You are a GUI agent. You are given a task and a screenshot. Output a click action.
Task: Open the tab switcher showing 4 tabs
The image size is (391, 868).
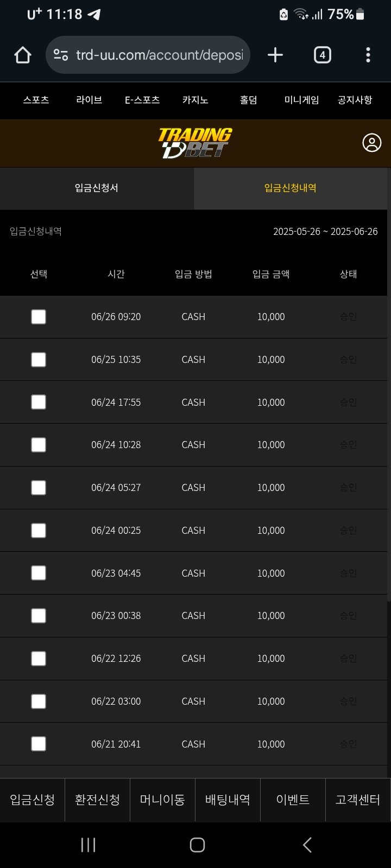[322, 55]
